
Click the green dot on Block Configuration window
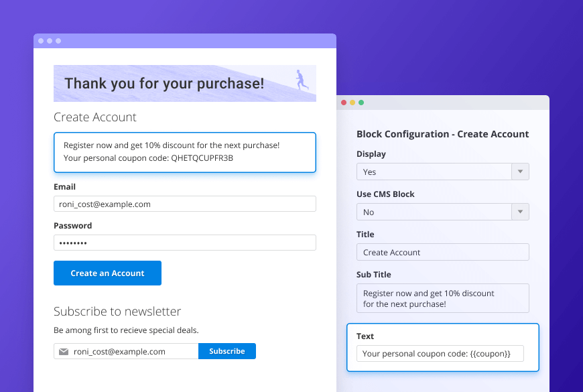pos(361,103)
